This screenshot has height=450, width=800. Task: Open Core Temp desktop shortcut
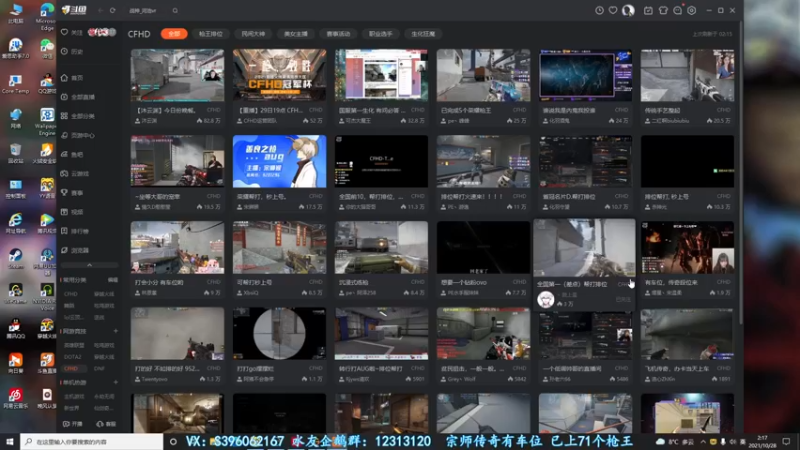15,85
